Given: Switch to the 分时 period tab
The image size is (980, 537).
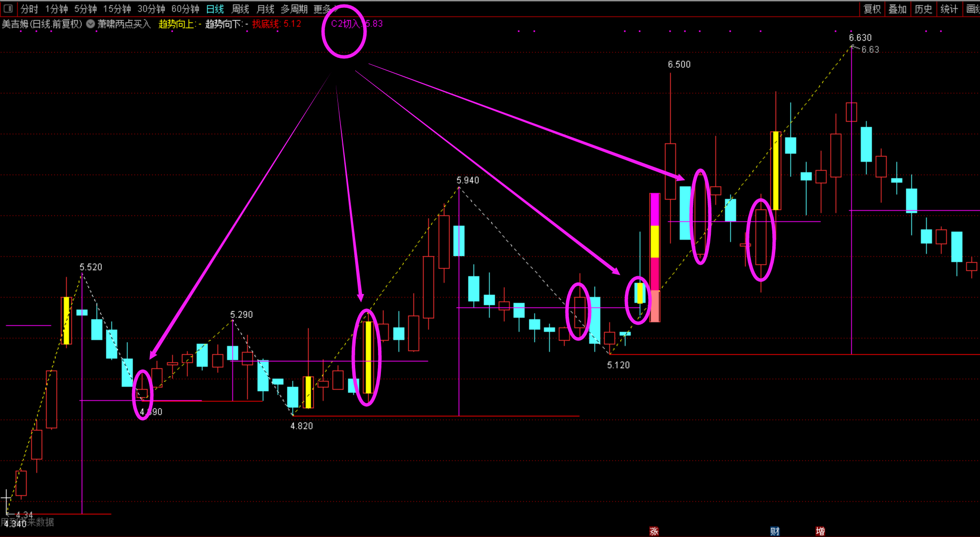Looking at the screenshot, I should (x=29, y=9).
